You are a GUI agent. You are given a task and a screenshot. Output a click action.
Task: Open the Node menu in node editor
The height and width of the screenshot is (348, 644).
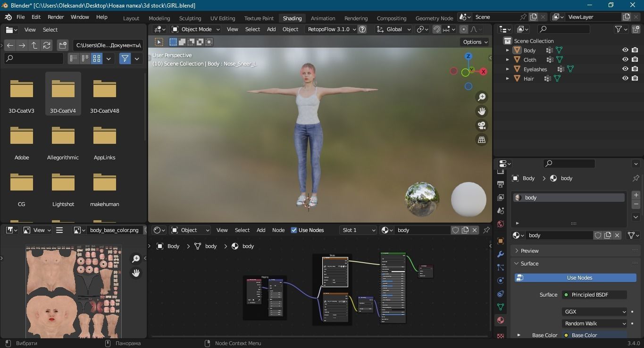pyautogui.click(x=278, y=230)
